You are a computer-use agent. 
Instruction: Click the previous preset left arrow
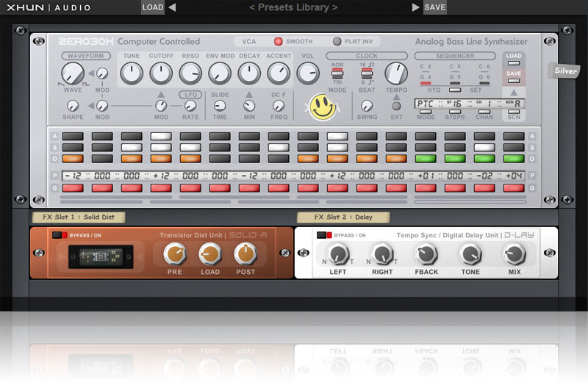point(172,7)
